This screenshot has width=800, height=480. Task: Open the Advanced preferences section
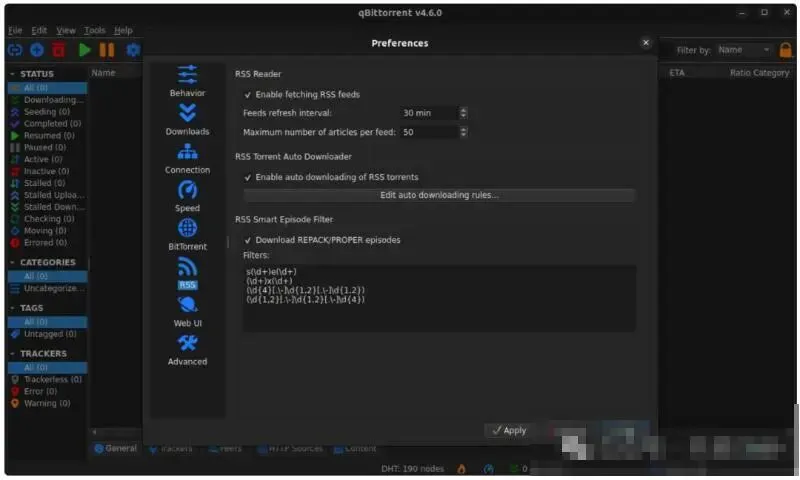pos(187,349)
